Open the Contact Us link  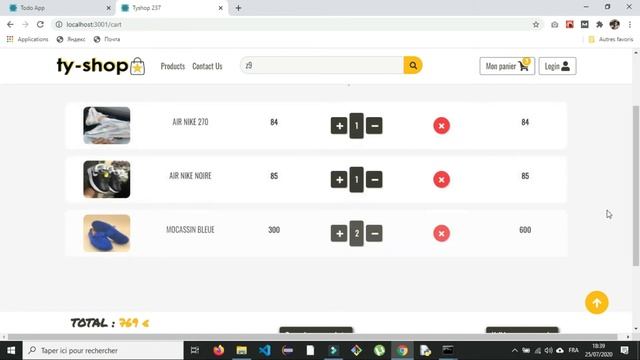(x=207, y=66)
